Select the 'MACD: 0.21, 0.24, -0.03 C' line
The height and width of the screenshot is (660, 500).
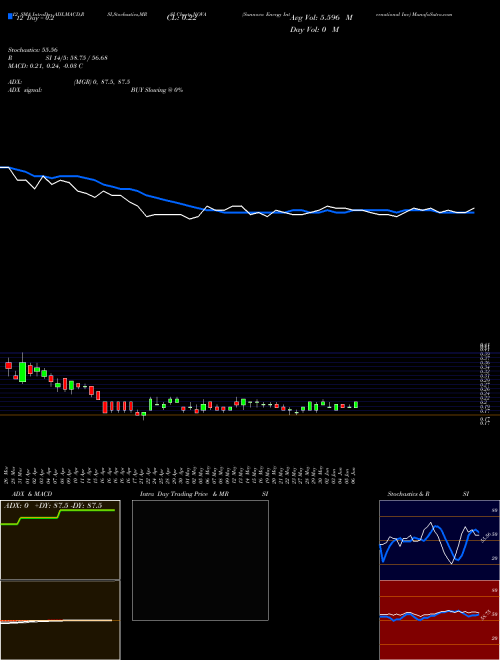[45, 66]
